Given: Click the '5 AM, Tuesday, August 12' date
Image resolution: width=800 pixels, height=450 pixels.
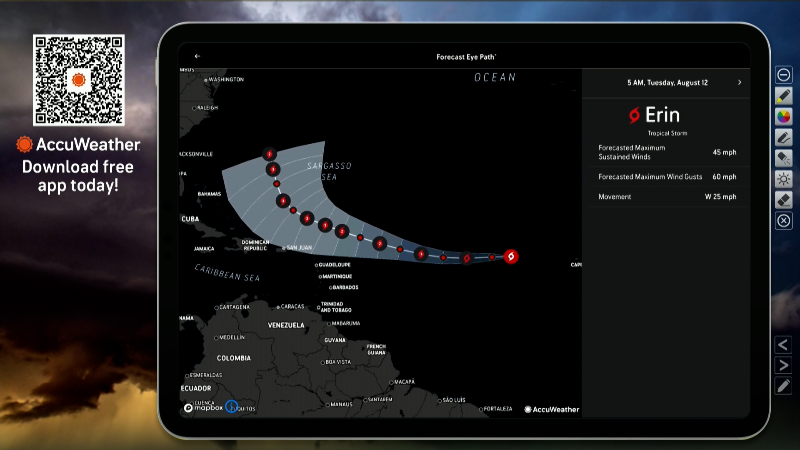Looking at the screenshot, I should (x=667, y=82).
